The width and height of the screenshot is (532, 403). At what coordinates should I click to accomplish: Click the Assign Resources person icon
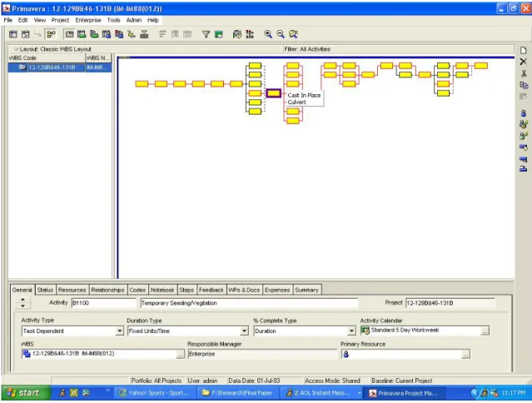pyautogui.click(x=524, y=113)
